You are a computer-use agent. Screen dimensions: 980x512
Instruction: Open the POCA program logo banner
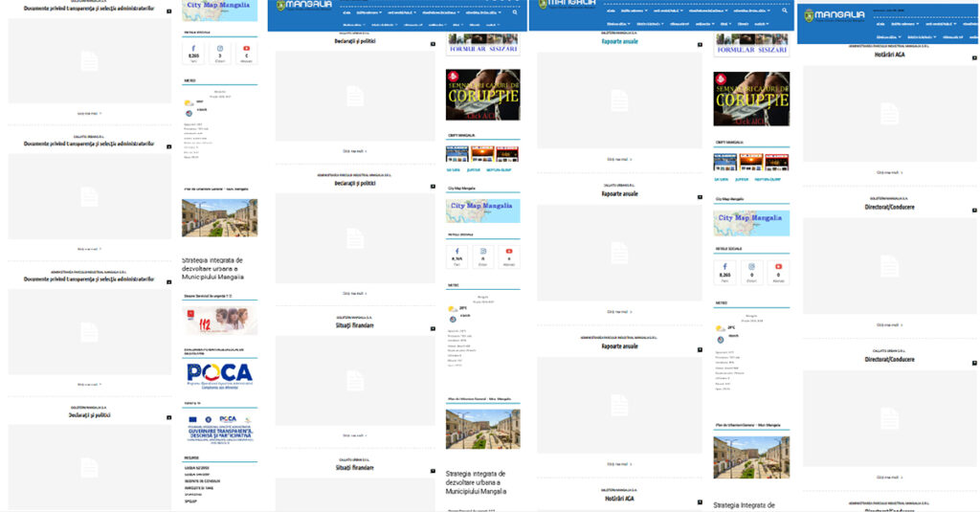[x=219, y=374]
